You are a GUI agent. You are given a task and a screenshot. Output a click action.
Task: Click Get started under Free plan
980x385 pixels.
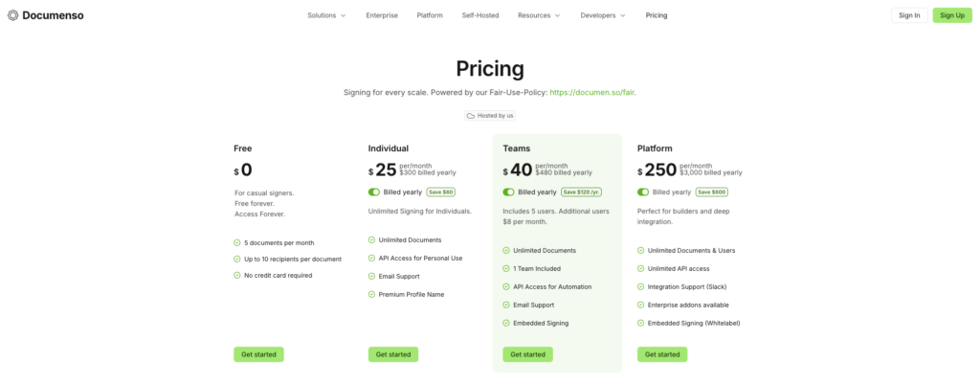pyautogui.click(x=258, y=354)
